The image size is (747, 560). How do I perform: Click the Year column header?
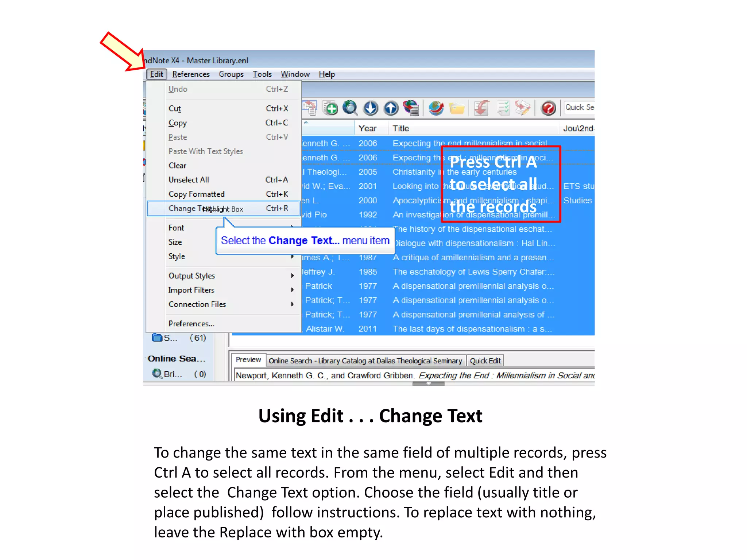coord(367,129)
